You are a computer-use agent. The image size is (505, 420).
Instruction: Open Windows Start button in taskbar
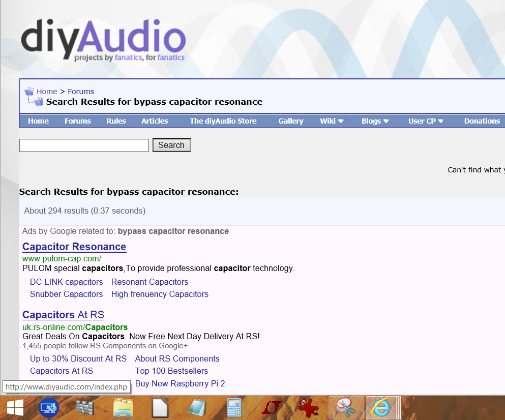pos(15,408)
